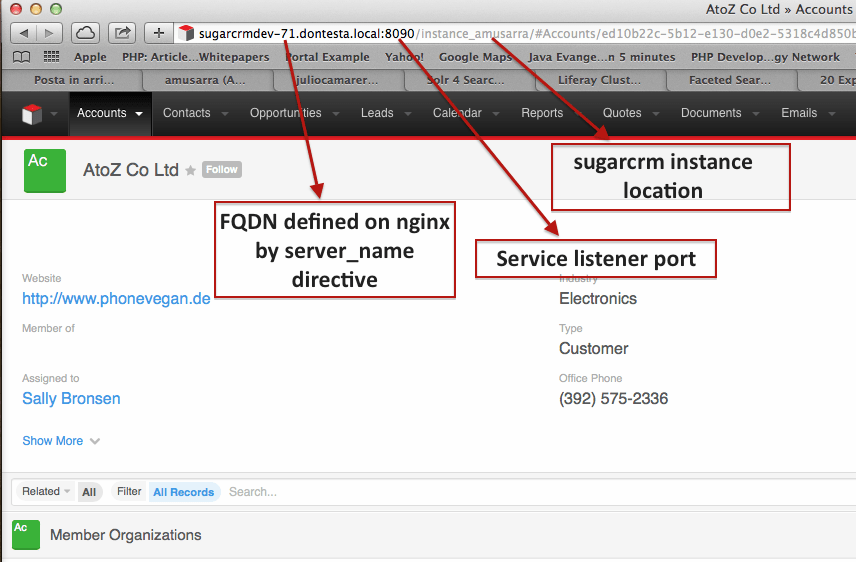Click the Member Organizations subpanel header
The height and width of the screenshot is (562, 856).
point(126,535)
